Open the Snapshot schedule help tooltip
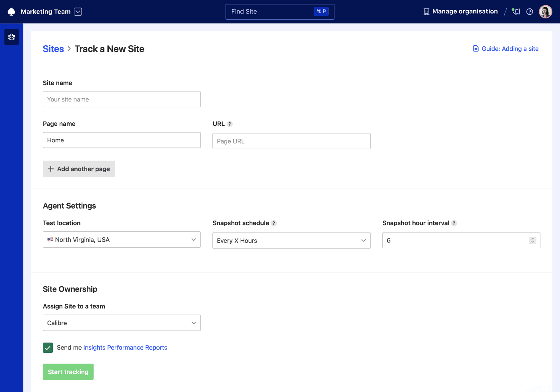The width and height of the screenshot is (560, 392). (274, 223)
